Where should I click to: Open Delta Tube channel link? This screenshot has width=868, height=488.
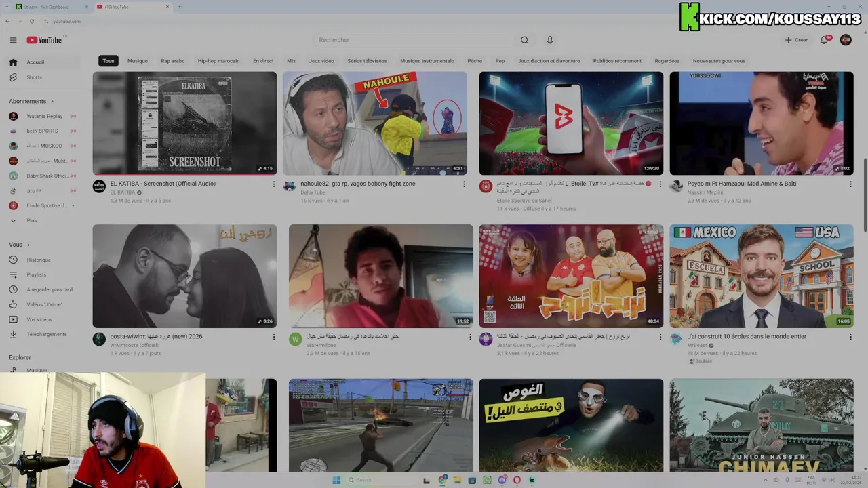pos(313,192)
